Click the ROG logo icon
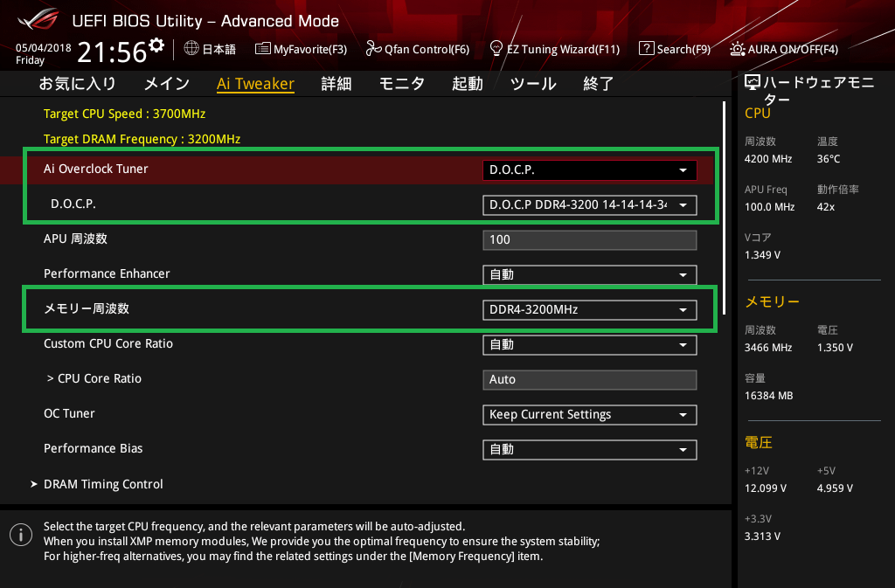 click(38, 20)
